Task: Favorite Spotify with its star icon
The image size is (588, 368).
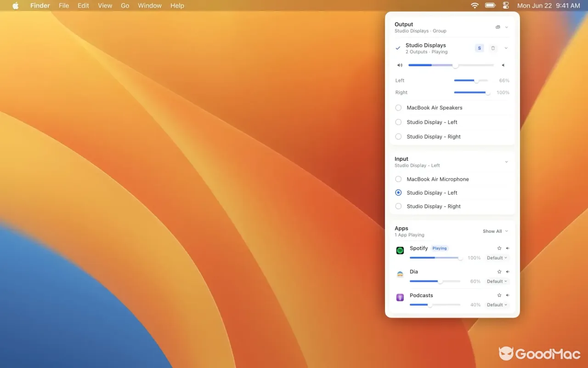Action: [x=499, y=248]
